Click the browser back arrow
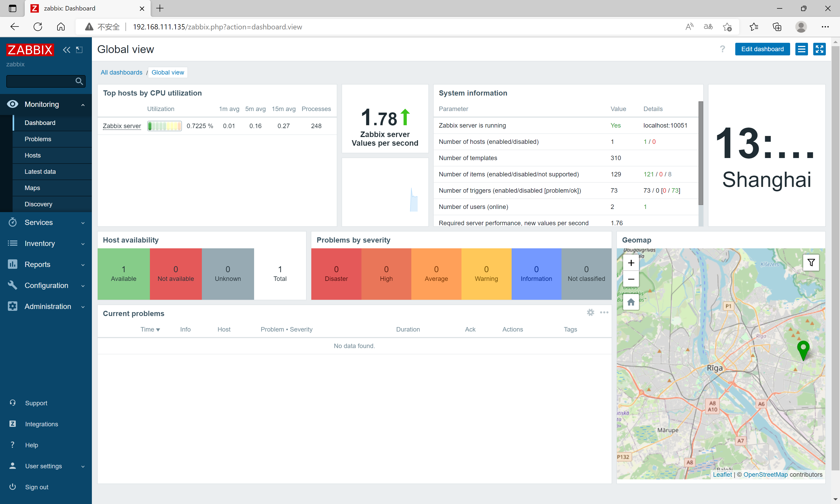 (x=15, y=27)
